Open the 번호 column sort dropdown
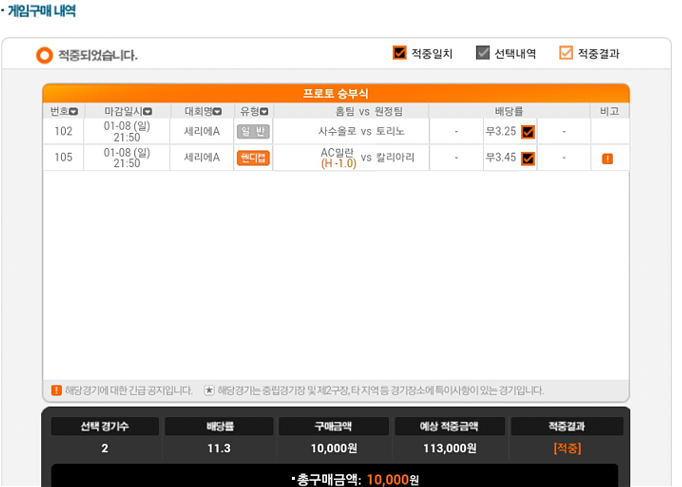Screen dimensions: 682x487 [74, 112]
